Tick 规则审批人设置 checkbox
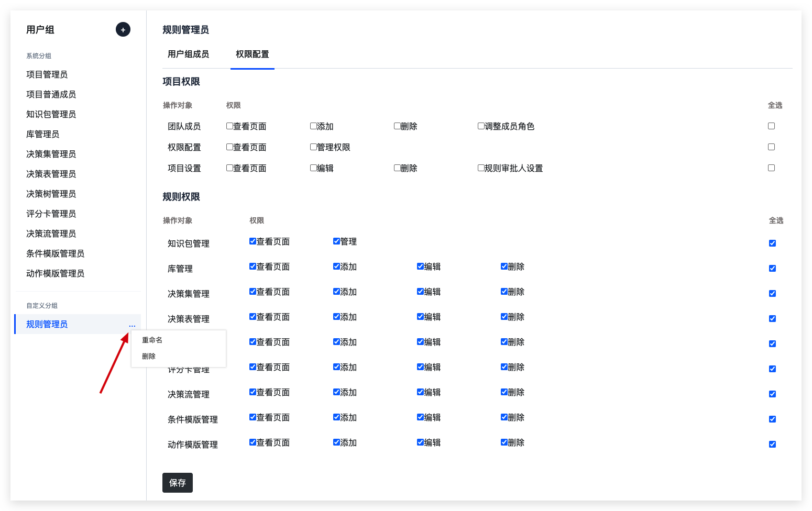Screen dimensions: 812x511 tap(481, 168)
